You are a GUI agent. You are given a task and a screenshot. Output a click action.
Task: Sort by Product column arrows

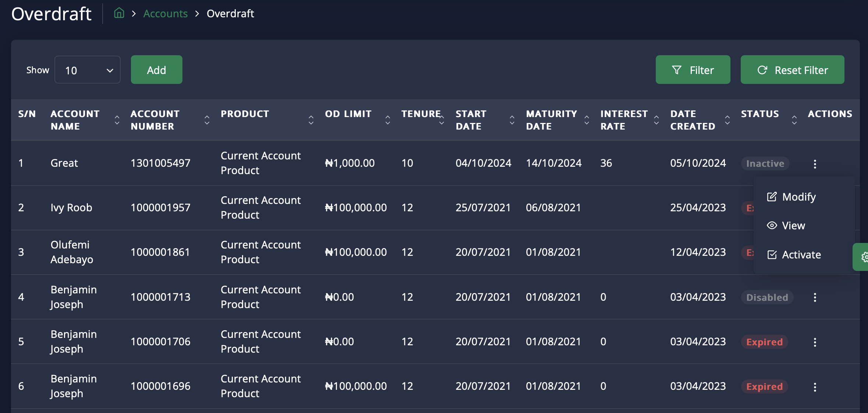(x=311, y=120)
